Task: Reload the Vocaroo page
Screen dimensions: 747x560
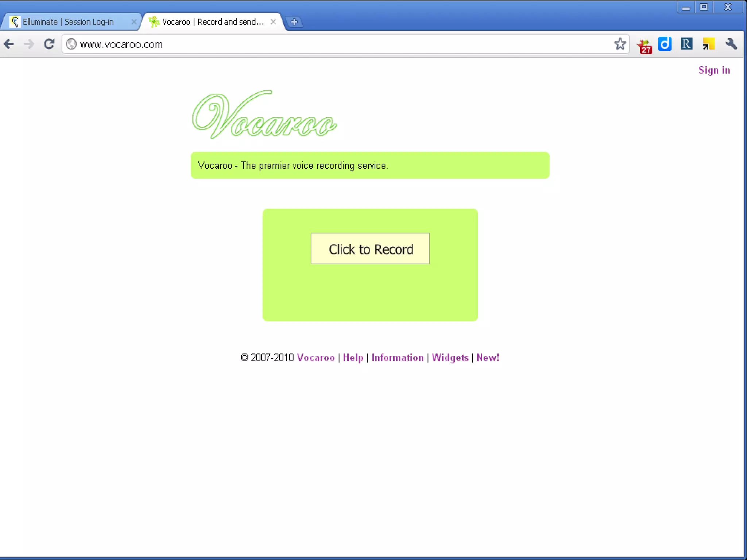Action: (x=49, y=44)
